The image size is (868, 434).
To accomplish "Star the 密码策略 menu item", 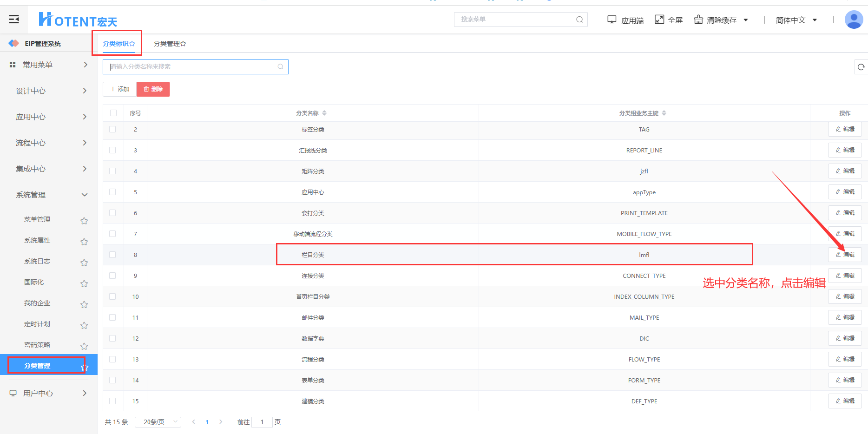I will click(84, 346).
